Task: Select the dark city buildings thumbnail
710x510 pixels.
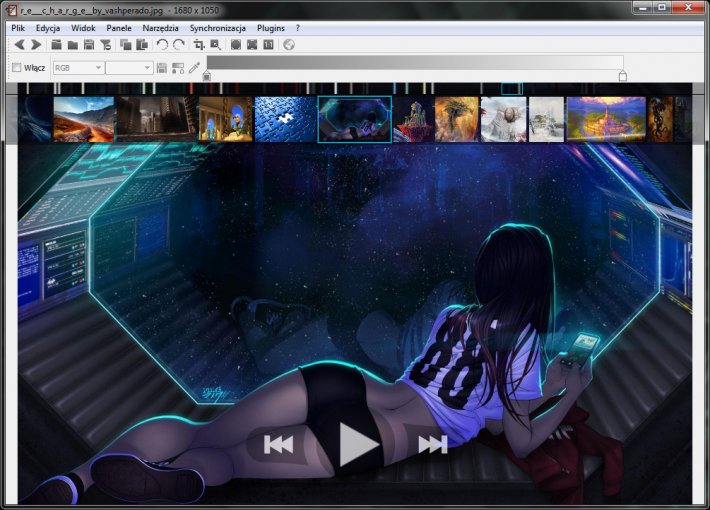Action: point(157,119)
